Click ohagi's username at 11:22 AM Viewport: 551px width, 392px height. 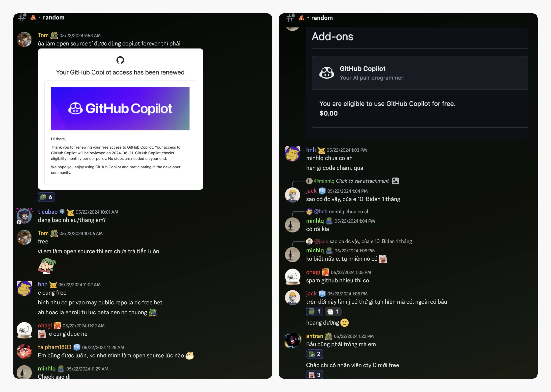pos(45,325)
